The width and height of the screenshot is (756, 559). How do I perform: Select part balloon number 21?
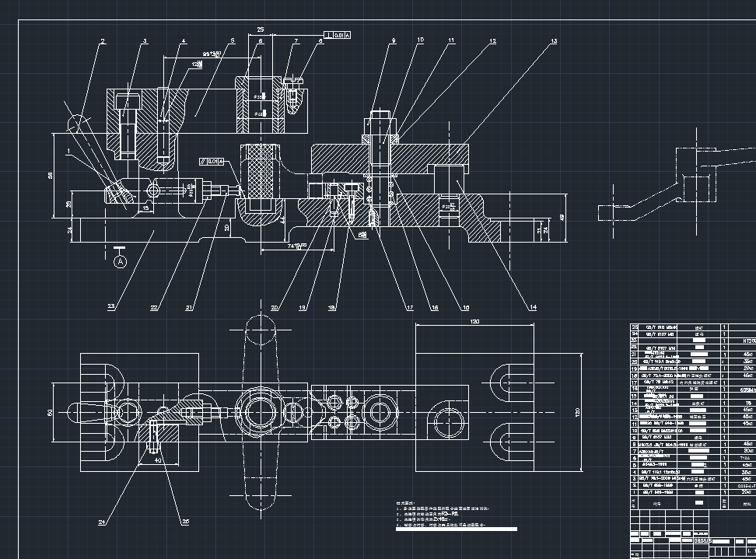pyautogui.click(x=189, y=307)
